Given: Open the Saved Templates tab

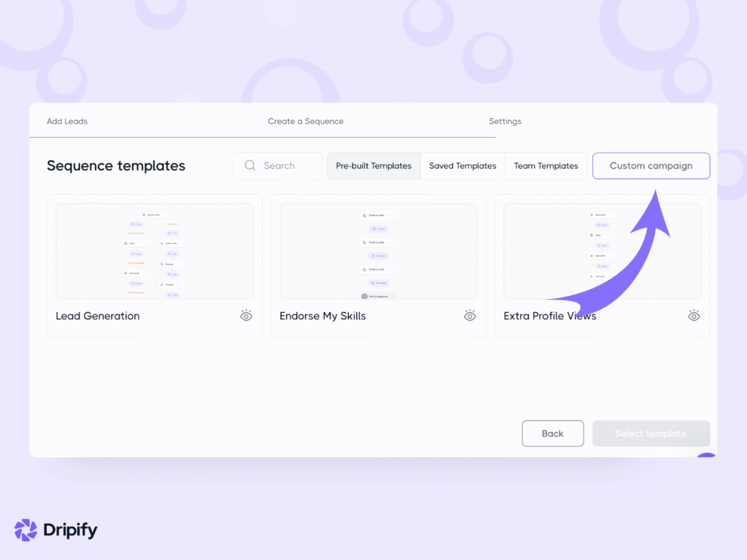Looking at the screenshot, I should point(462,166).
